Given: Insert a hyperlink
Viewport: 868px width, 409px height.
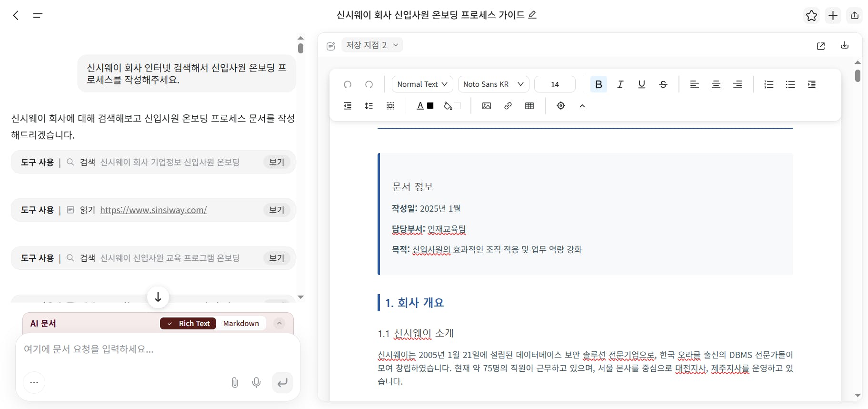Looking at the screenshot, I should pos(508,106).
